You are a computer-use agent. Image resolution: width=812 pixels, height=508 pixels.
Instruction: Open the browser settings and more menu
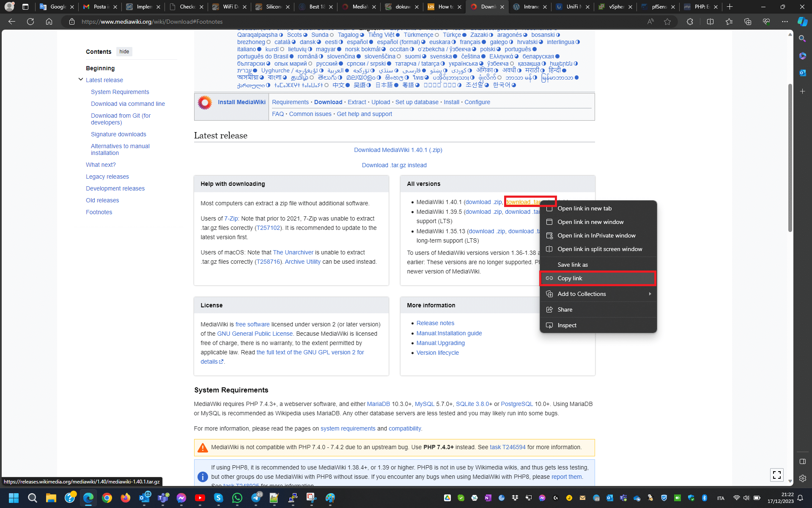point(785,22)
